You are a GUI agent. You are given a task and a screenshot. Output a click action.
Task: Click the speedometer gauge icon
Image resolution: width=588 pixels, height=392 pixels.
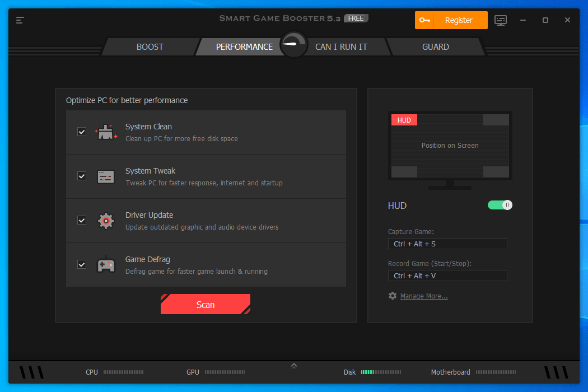293,44
